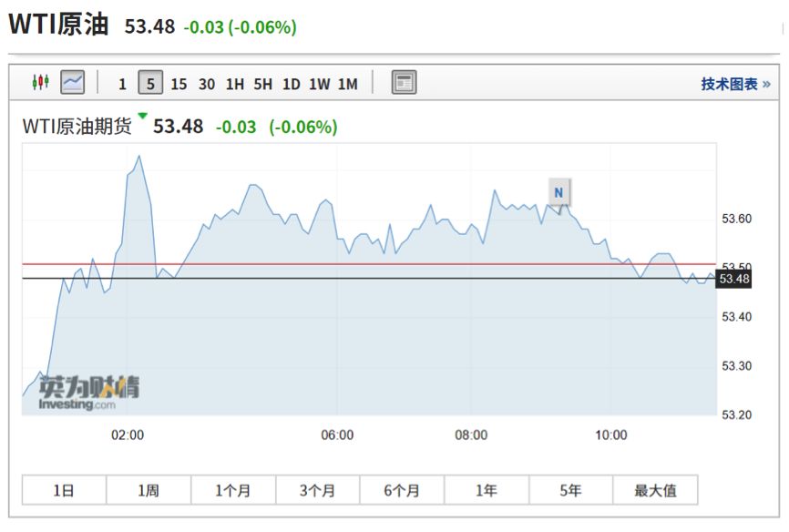Screen dimensions: 789x532
Task: Select the 15 minute interval
Action: coord(179,84)
